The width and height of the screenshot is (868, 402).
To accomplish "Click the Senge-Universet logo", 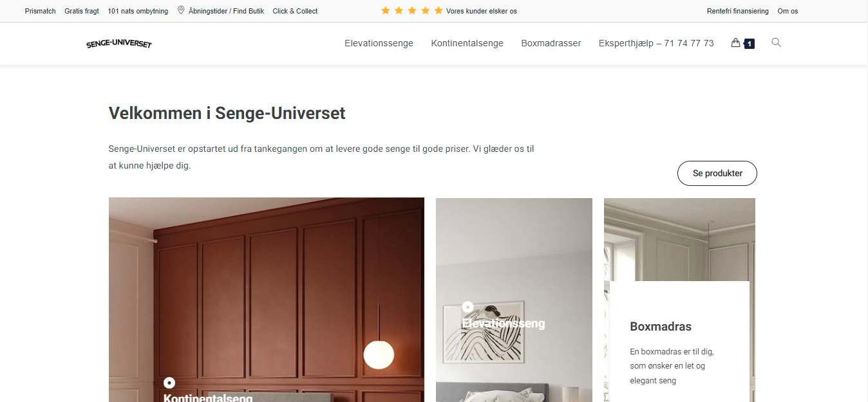I will (119, 44).
